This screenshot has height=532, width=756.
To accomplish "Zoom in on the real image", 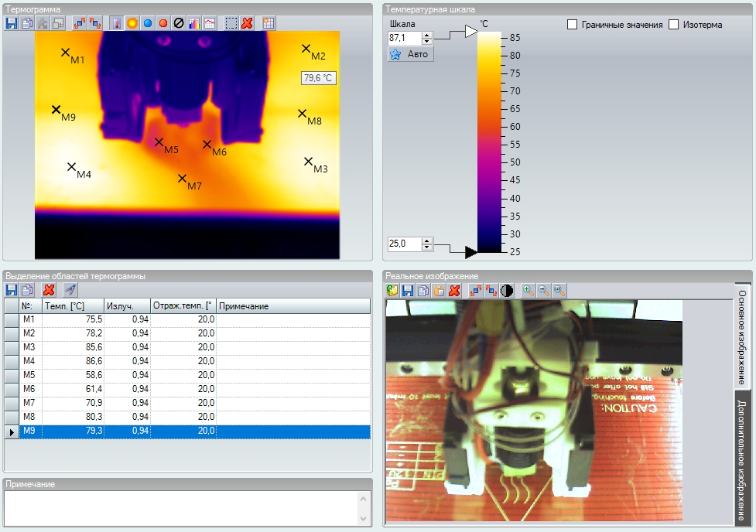I will pyautogui.click(x=529, y=291).
